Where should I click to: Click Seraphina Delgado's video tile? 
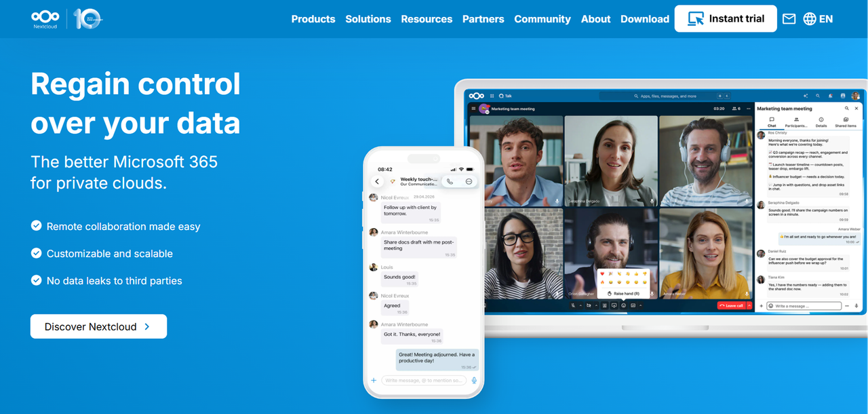[x=611, y=161]
